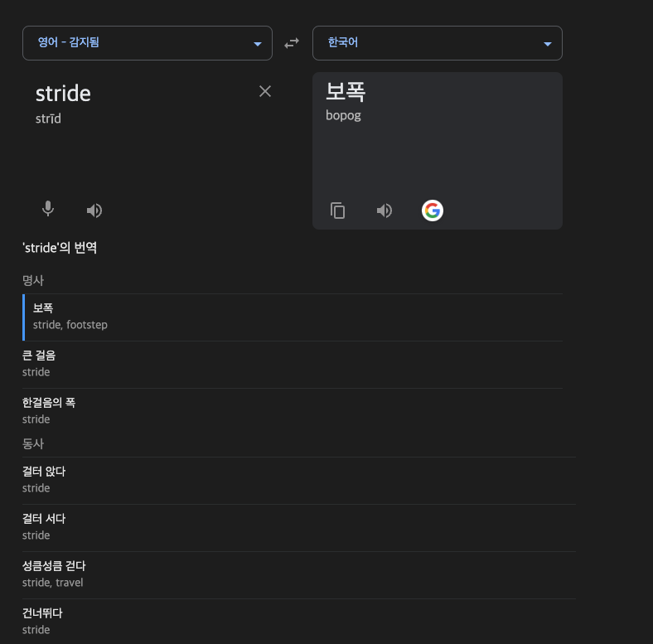Click the 명사 part-of-speech heading
The image size is (653, 644).
(x=33, y=280)
